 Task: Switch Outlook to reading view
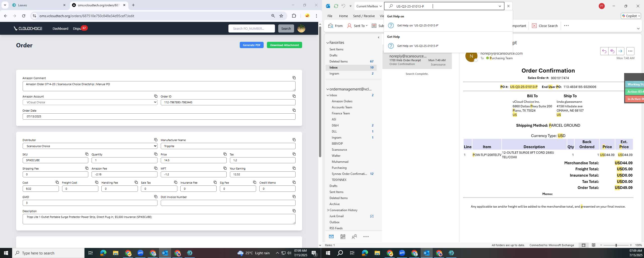pyautogui.click(x=593, y=245)
